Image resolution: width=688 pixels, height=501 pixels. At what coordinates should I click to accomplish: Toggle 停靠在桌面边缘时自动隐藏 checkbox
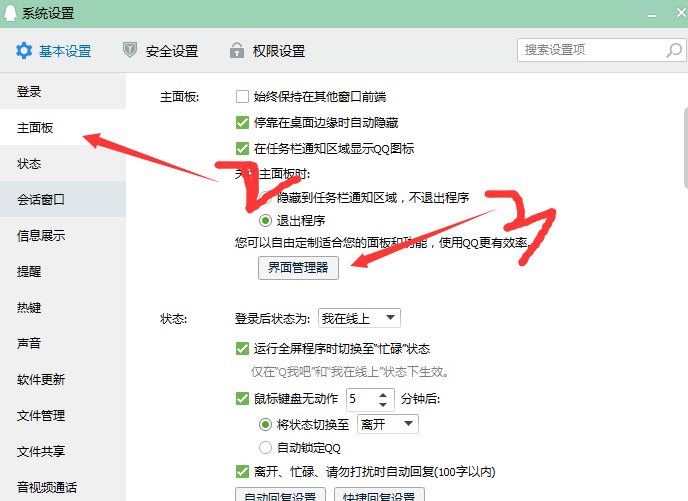coord(242,122)
